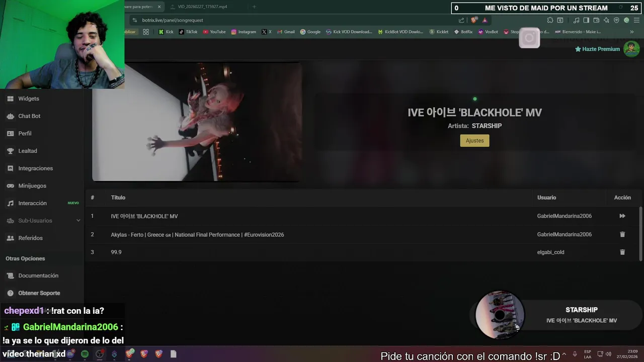Open VoxBot bookmark
The image size is (644, 362).
488,32
